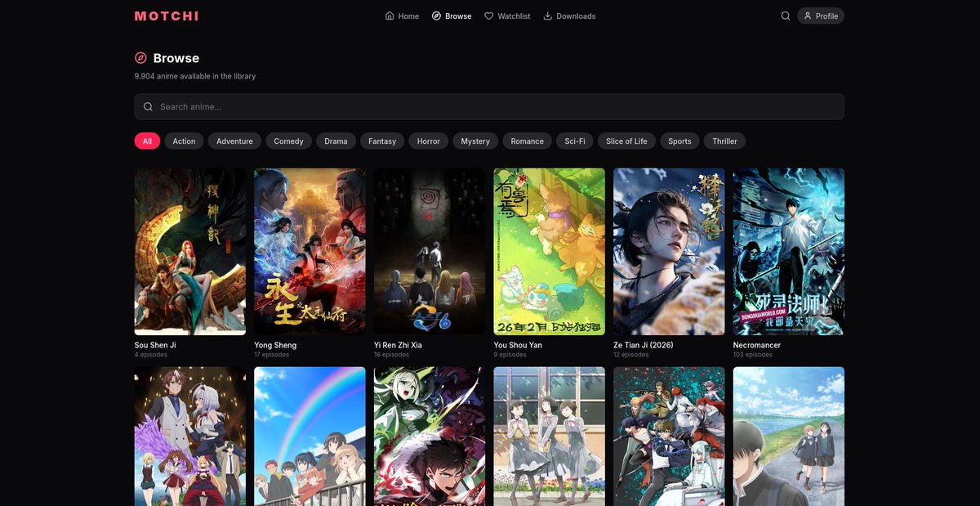Open the Necromancer poster

(x=789, y=252)
